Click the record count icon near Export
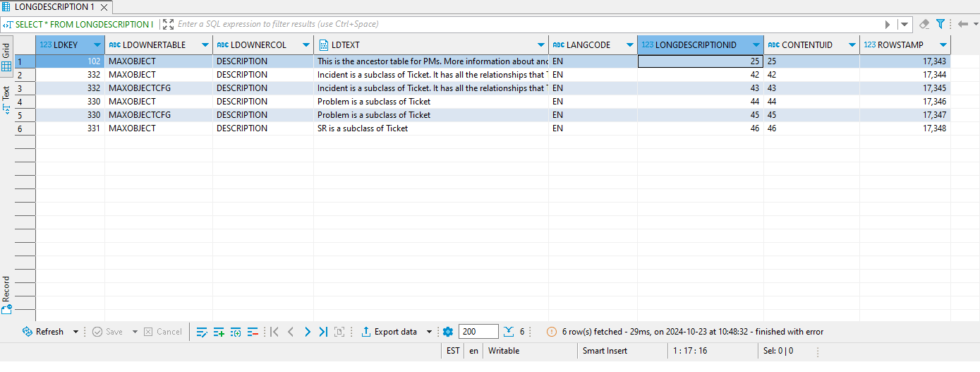980x372 pixels. pyautogui.click(x=339, y=332)
